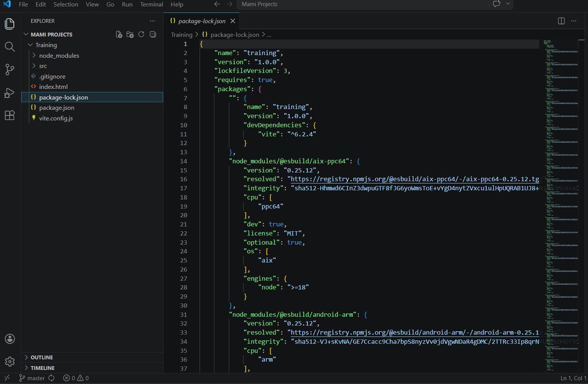The image size is (588, 384).
Task: Click the VS Code logo icon
Action: (6, 4)
